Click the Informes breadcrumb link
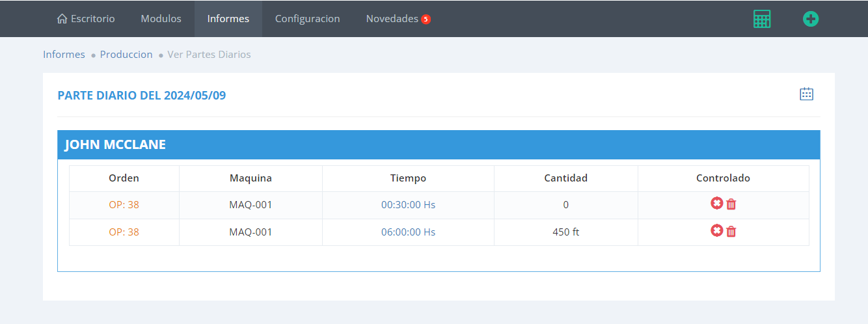 [64, 55]
